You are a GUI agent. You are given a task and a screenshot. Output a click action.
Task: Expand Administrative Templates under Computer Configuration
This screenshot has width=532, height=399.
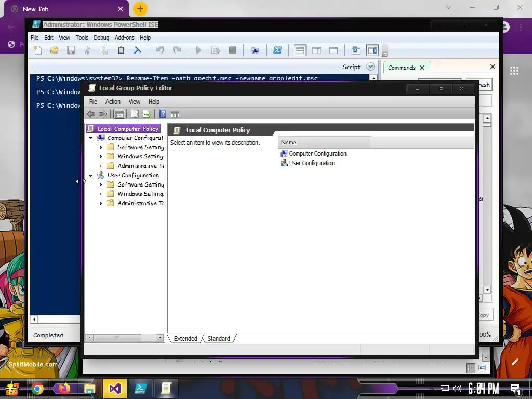pyautogui.click(x=100, y=166)
